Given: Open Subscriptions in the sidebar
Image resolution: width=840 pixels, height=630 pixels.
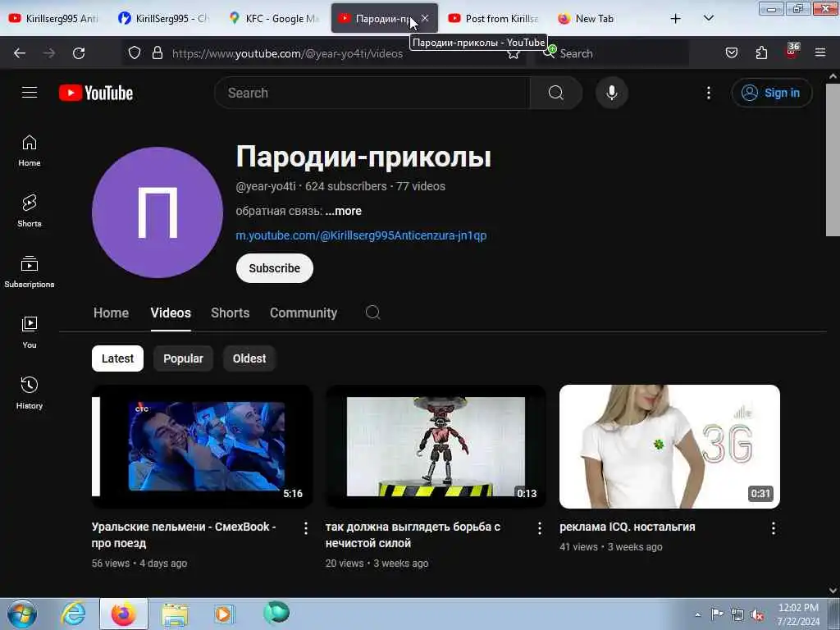Looking at the screenshot, I should click(30, 272).
